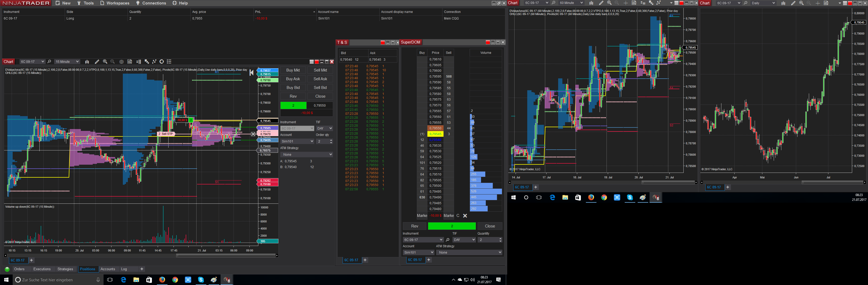Click the circular reload icon in chart toolbar
The height and width of the screenshot is (285, 868).
(x=162, y=61)
